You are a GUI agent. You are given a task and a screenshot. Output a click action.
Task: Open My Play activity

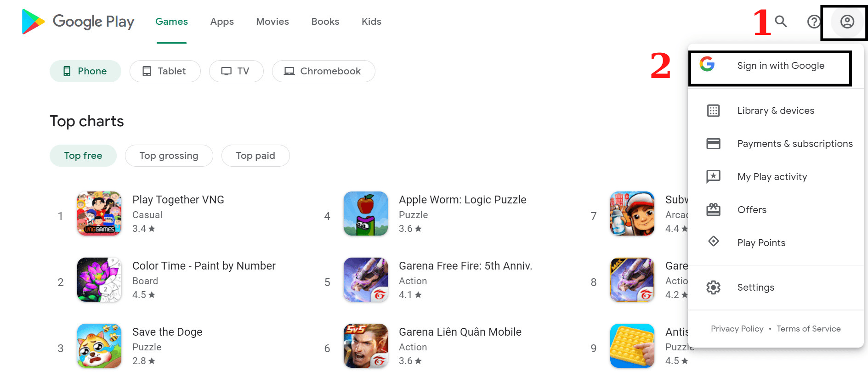[x=772, y=176]
